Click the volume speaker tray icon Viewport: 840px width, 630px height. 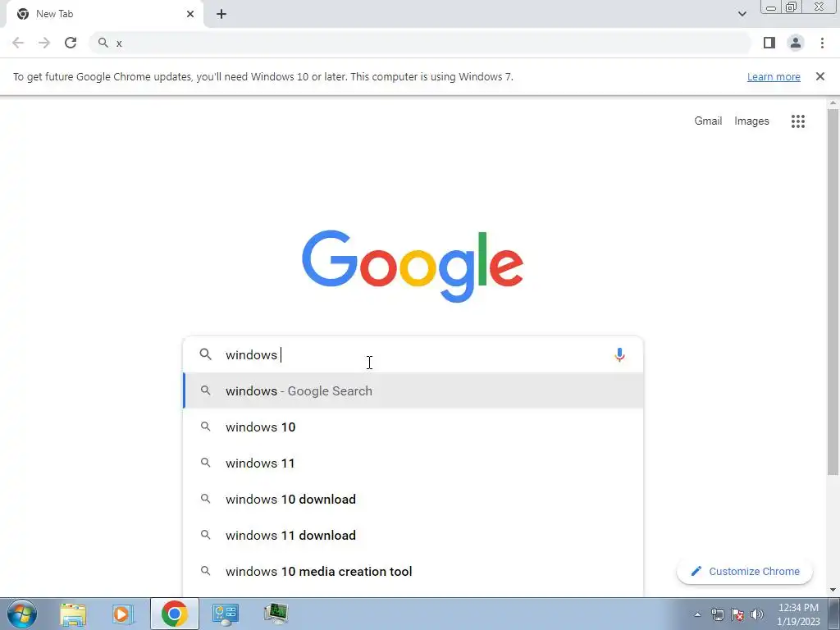point(757,614)
